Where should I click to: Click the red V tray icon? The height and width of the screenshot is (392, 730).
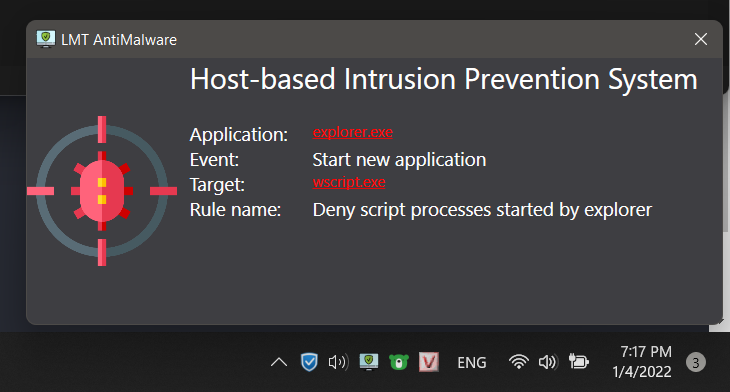coord(428,362)
